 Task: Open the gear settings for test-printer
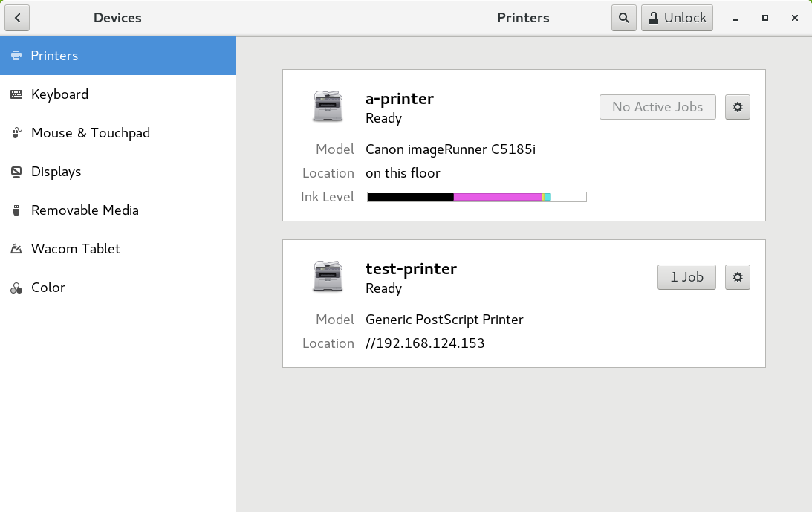pyautogui.click(x=738, y=277)
